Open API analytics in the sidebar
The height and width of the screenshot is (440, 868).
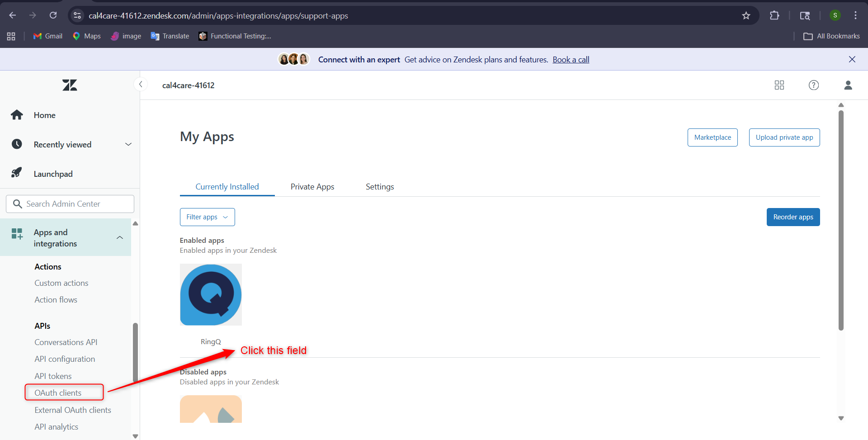click(x=57, y=427)
